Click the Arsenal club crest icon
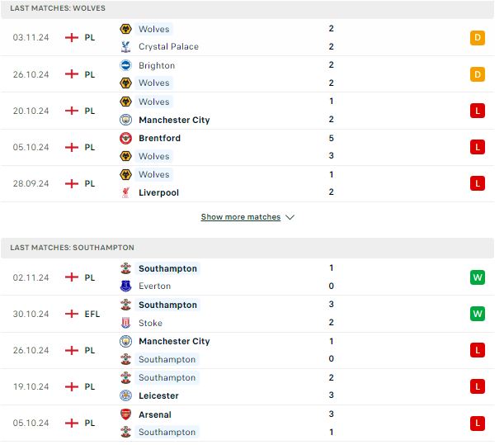Viewport: 504px width, 445px height. [125, 414]
